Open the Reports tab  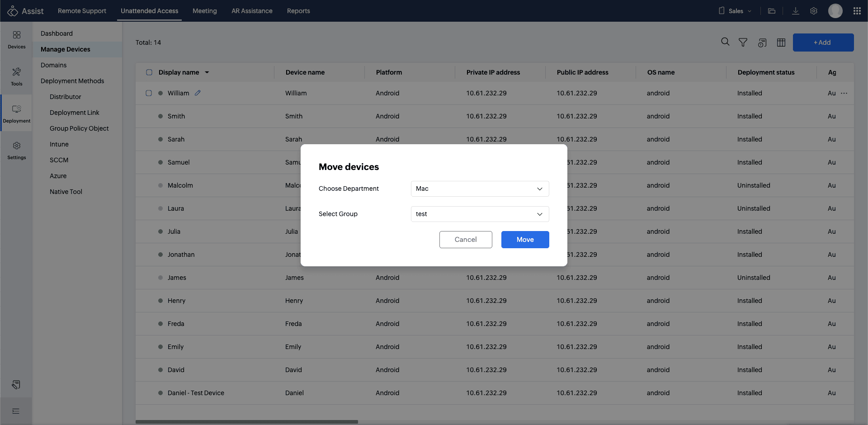pyautogui.click(x=298, y=11)
